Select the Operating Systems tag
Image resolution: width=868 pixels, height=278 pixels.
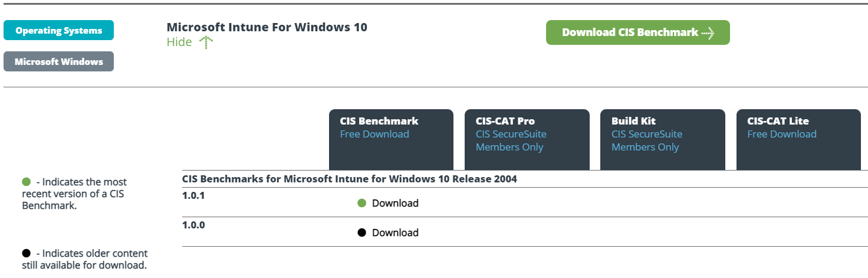point(58,31)
